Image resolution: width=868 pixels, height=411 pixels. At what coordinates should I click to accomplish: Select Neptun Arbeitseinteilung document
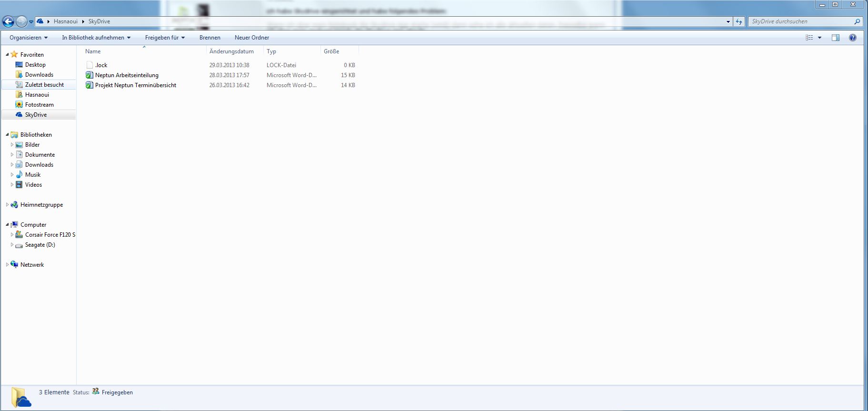(127, 75)
